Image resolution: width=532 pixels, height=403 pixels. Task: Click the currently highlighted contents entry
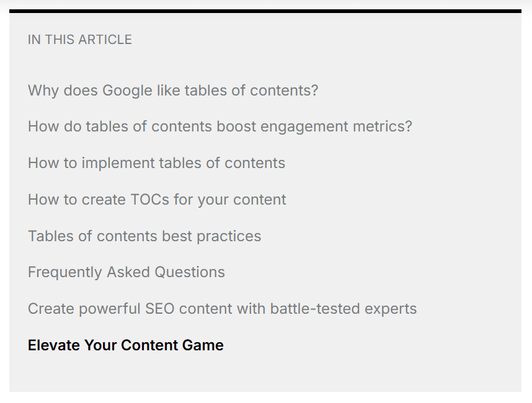(x=126, y=345)
